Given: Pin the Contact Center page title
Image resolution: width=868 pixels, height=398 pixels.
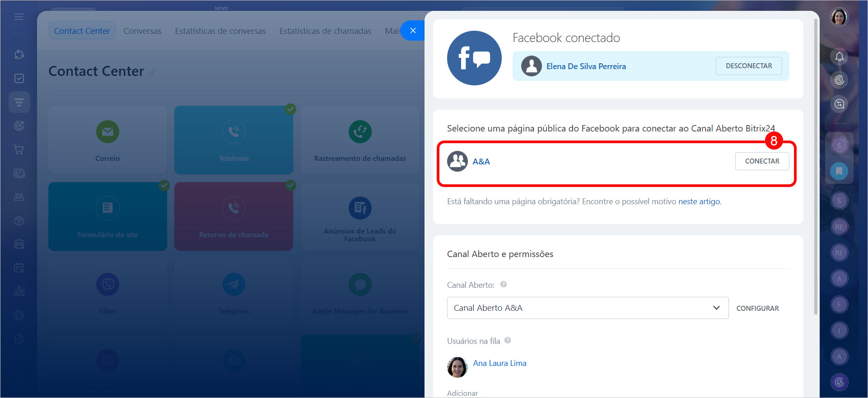Looking at the screenshot, I should [152, 72].
